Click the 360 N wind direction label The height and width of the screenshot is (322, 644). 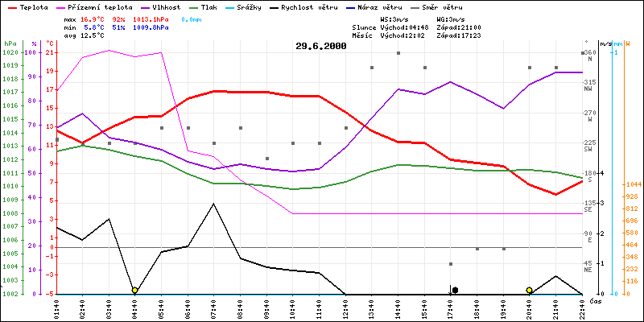pyautogui.click(x=592, y=56)
